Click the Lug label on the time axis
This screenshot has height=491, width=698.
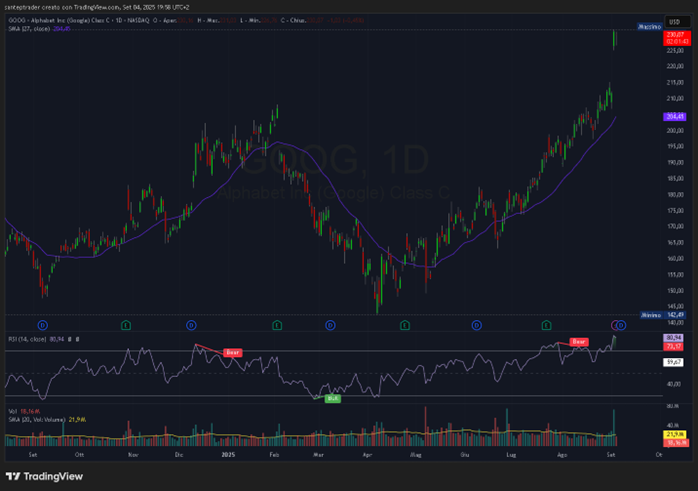tap(511, 454)
